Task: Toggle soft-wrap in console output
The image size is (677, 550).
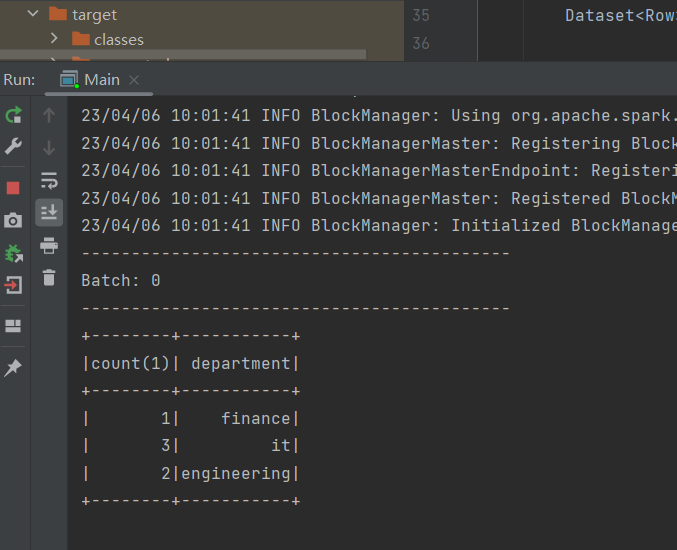Action: click(x=49, y=180)
